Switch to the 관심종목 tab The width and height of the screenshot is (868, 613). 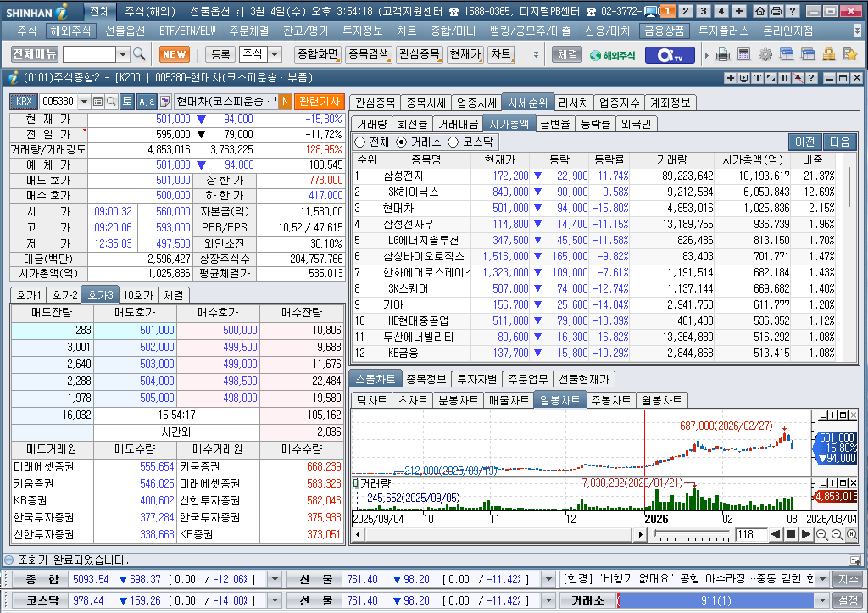[376, 103]
